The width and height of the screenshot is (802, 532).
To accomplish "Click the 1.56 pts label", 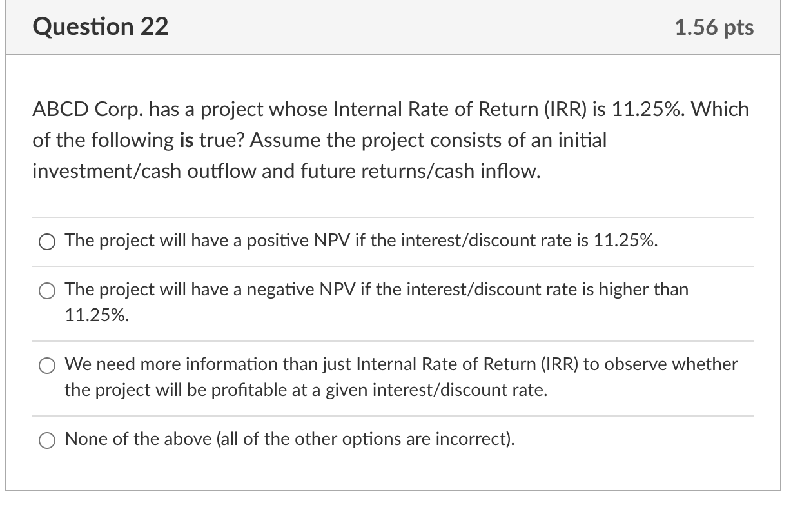I will (714, 27).
